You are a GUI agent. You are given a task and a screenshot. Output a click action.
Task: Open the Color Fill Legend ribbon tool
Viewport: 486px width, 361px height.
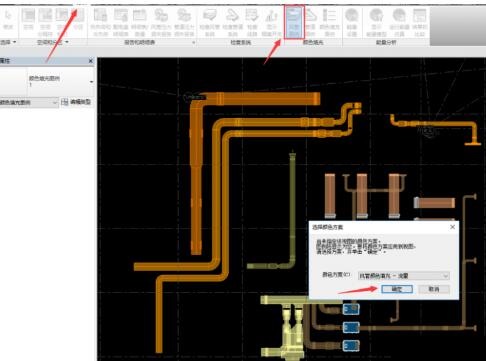tap(329, 22)
